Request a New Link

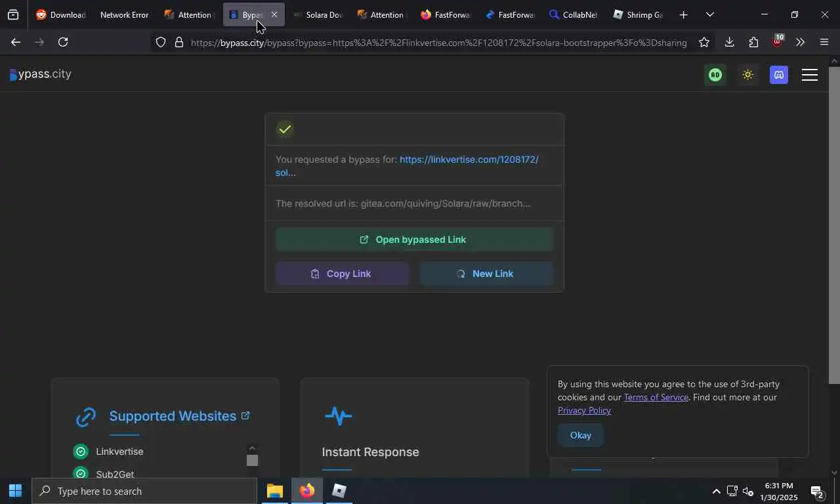pos(486,274)
